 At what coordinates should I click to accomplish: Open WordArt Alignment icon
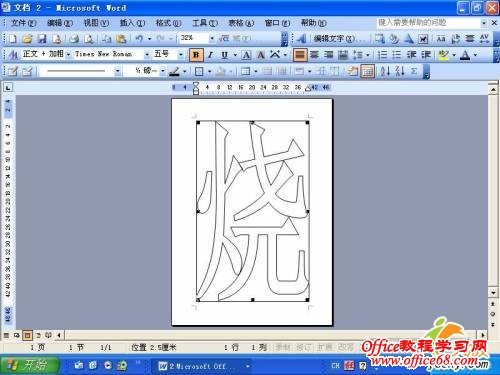pos(470,39)
